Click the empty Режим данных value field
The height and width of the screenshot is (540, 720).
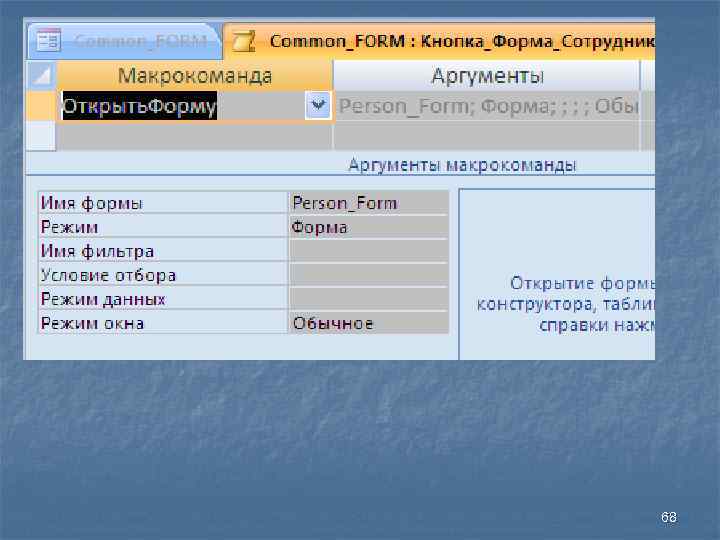369,299
